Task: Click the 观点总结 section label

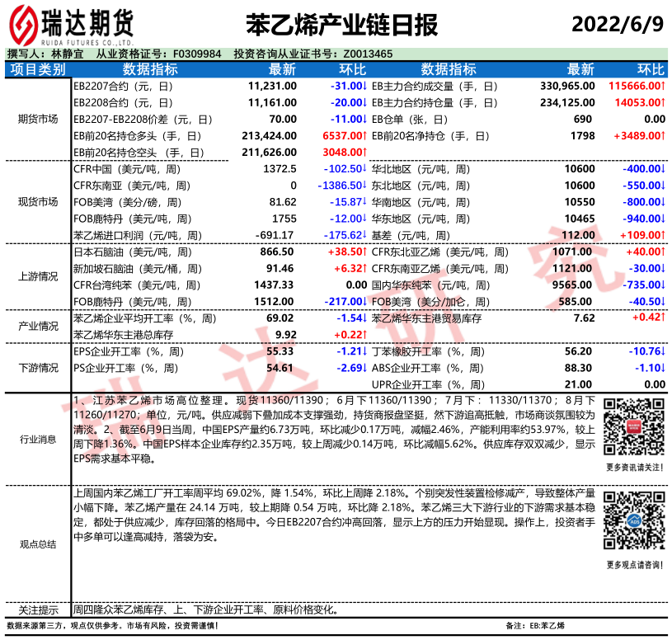Action: (37, 544)
